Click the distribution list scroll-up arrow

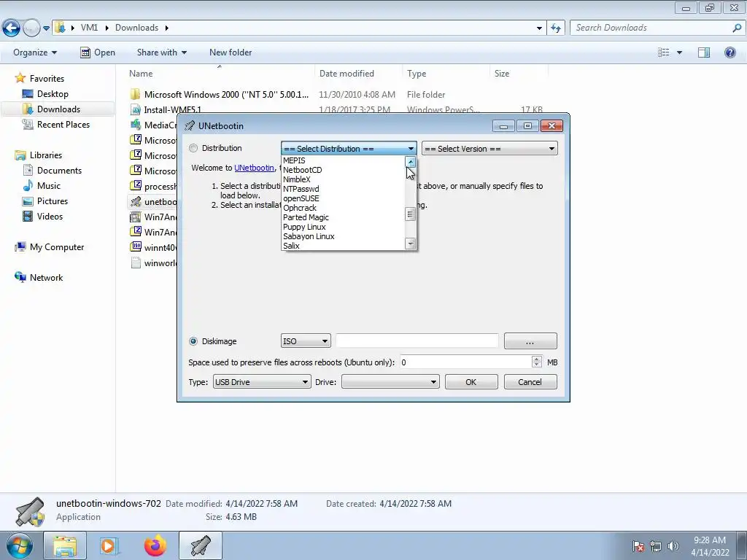click(411, 162)
